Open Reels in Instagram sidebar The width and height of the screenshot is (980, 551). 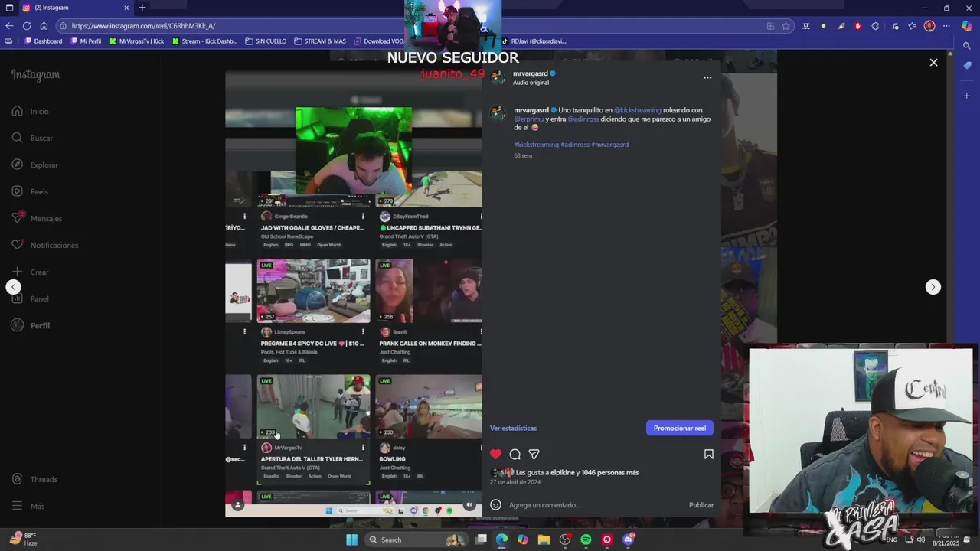point(30,192)
